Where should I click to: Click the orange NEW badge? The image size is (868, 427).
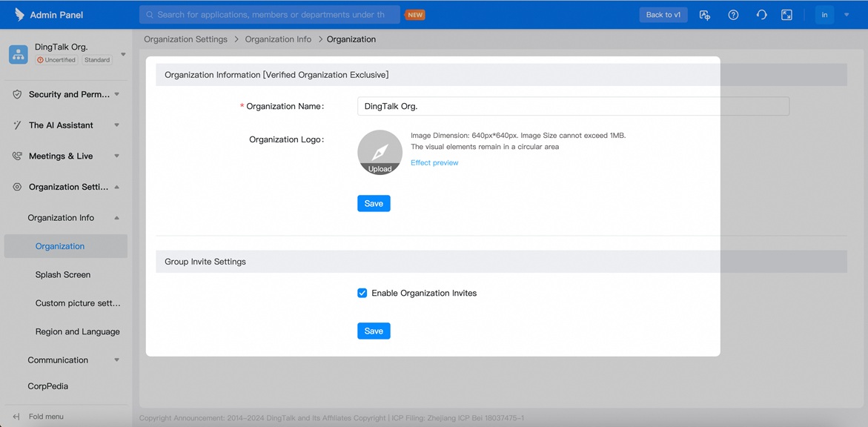coord(415,15)
